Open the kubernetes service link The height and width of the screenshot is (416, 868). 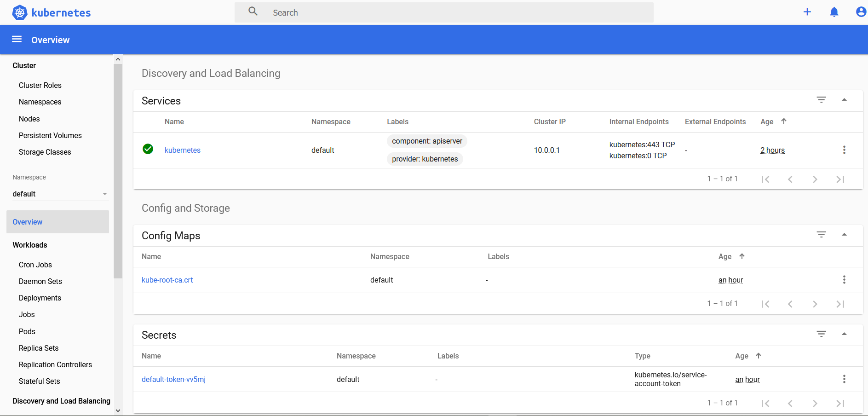[183, 150]
